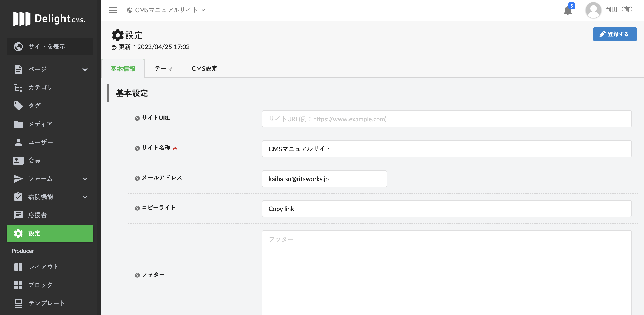Click the 登録する button
This screenshot has width=644, height=315.
pos(614,34)
